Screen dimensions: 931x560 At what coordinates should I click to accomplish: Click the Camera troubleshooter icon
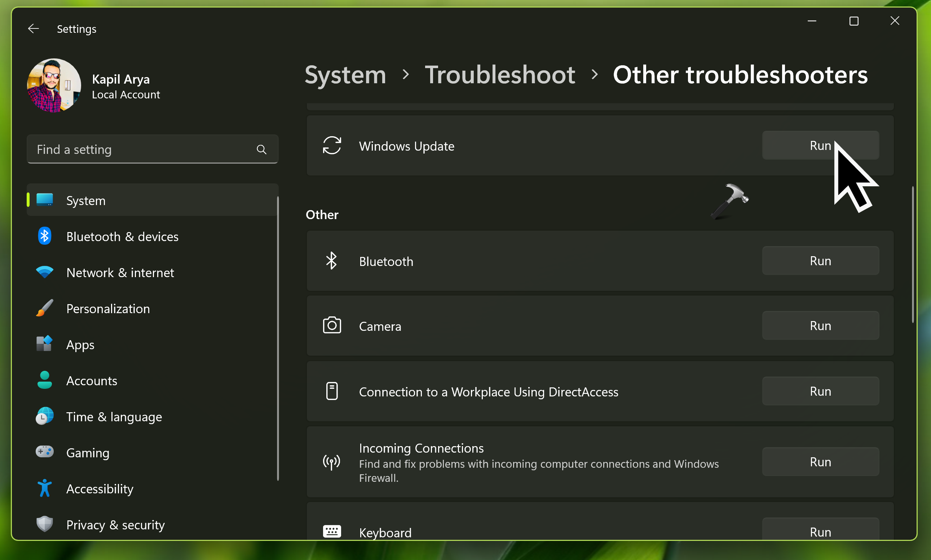click(331, 326)
